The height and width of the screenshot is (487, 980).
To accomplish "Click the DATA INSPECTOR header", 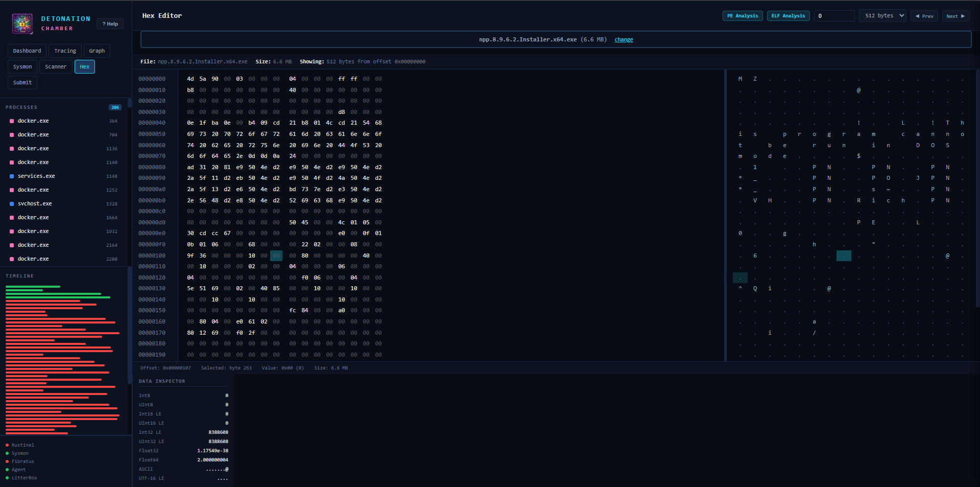I will (162, 381).
